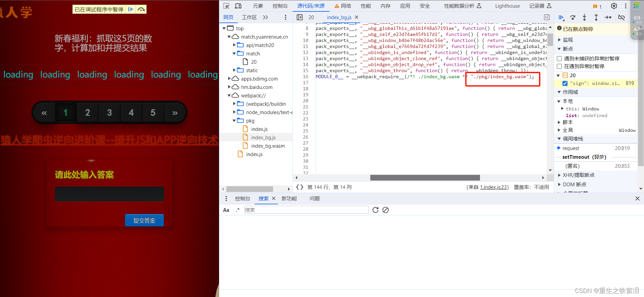Step into next function call
644x297 pixels.
pos(584,17)
